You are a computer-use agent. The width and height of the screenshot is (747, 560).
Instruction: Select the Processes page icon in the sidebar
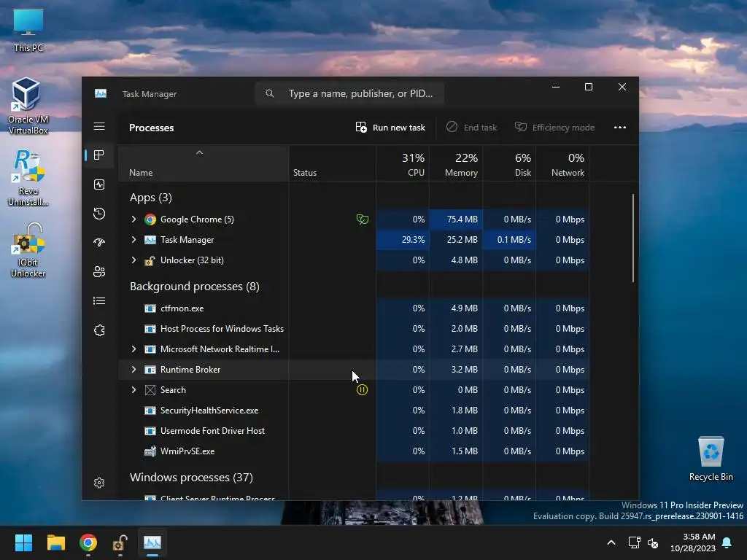click(x=99, y=155)
